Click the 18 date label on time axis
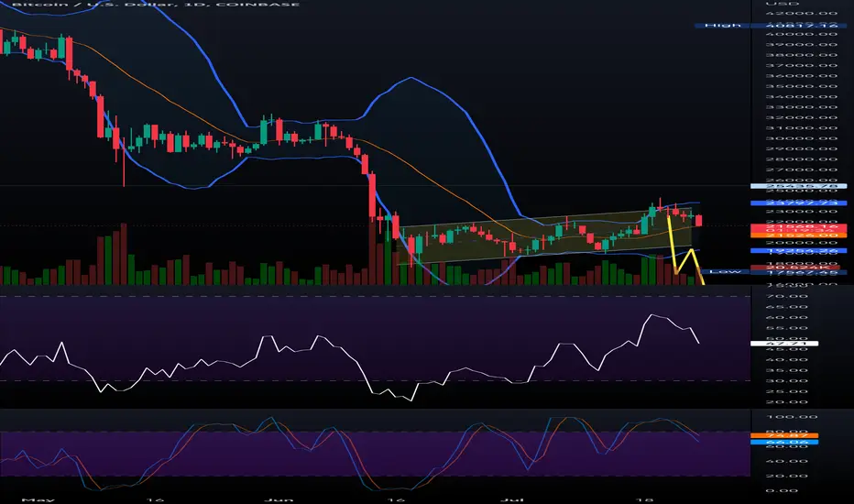854x504 pixels. tap(644, 499)
